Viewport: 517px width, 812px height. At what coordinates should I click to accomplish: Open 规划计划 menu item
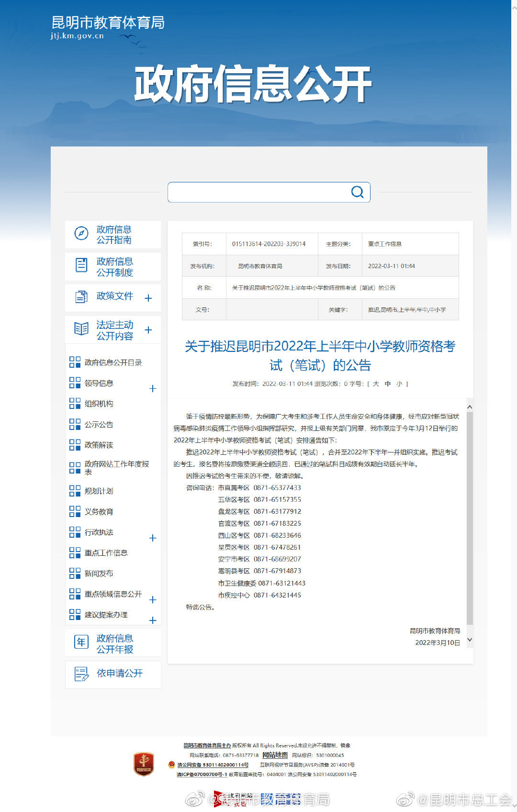[99, 491]
